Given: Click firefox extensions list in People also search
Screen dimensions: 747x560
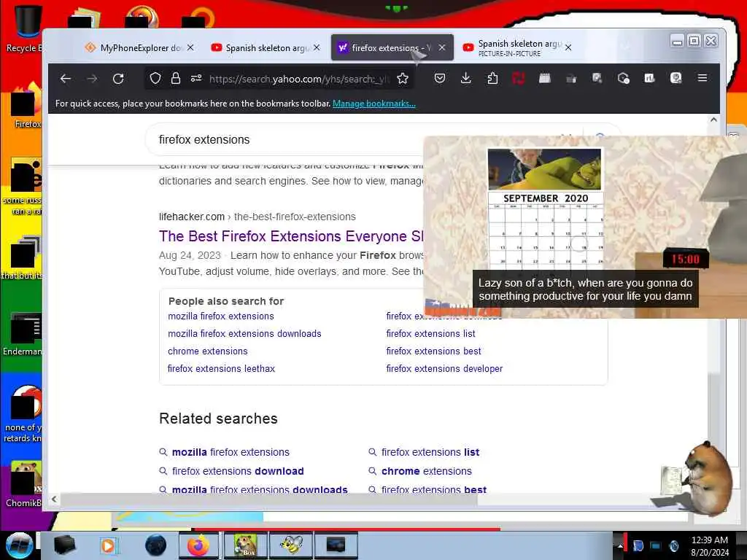Looking at the screenshot, I should [430, 334].
